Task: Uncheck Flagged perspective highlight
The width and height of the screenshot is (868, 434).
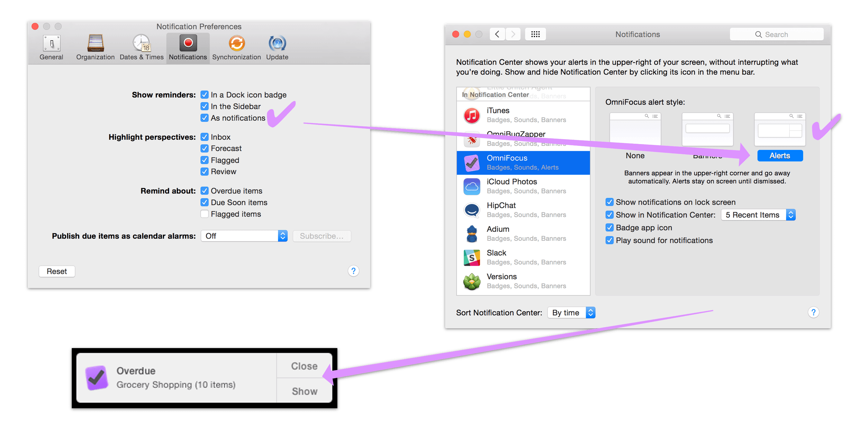Action: [204, 160]
